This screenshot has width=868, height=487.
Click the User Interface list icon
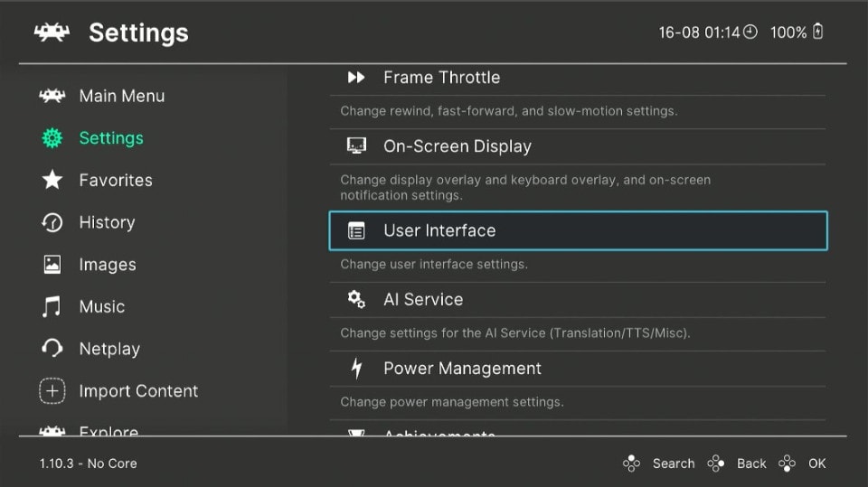356,230
